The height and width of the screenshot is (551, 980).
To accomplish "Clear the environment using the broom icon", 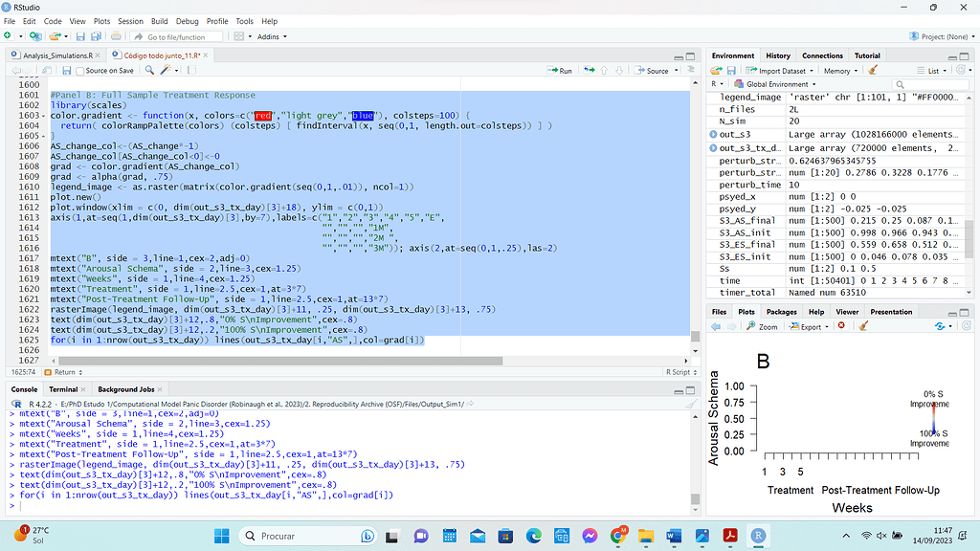I will click(x=873, y=70).
